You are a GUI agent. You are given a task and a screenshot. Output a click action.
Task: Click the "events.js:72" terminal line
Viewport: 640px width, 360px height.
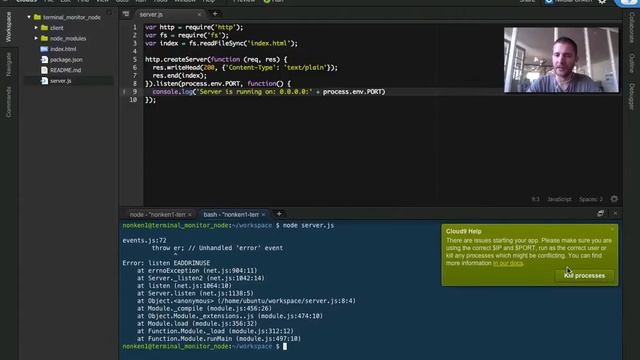pyautogui.click(x=144, y=240)
